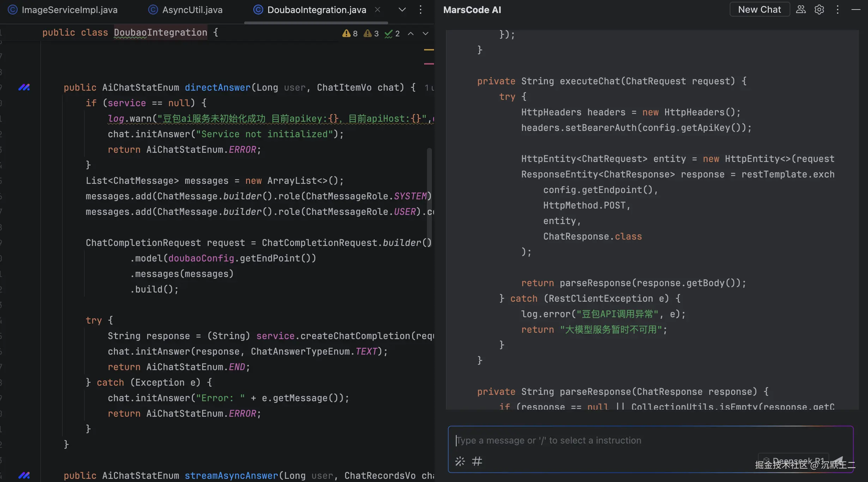This screenshot has height=482, width=868.
Task: Click MarsCode gutter icon beside directAnswer method
Action: coord(24,87)
